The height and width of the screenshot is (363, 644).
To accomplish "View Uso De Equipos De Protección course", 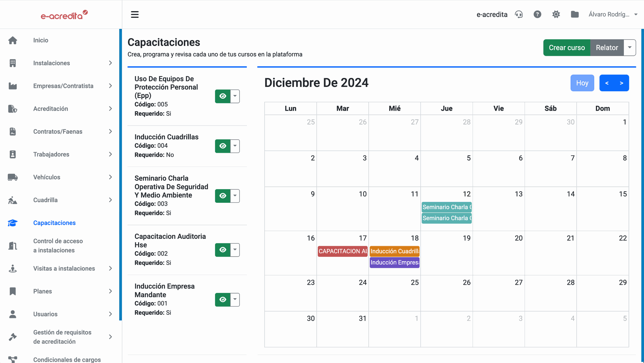I will [x=223, y=96].
